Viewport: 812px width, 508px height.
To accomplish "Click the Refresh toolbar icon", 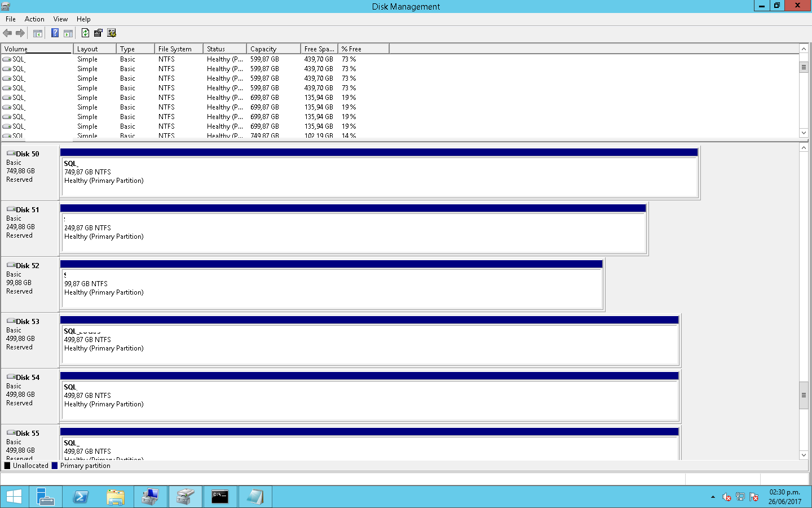I will coord(85,33).
